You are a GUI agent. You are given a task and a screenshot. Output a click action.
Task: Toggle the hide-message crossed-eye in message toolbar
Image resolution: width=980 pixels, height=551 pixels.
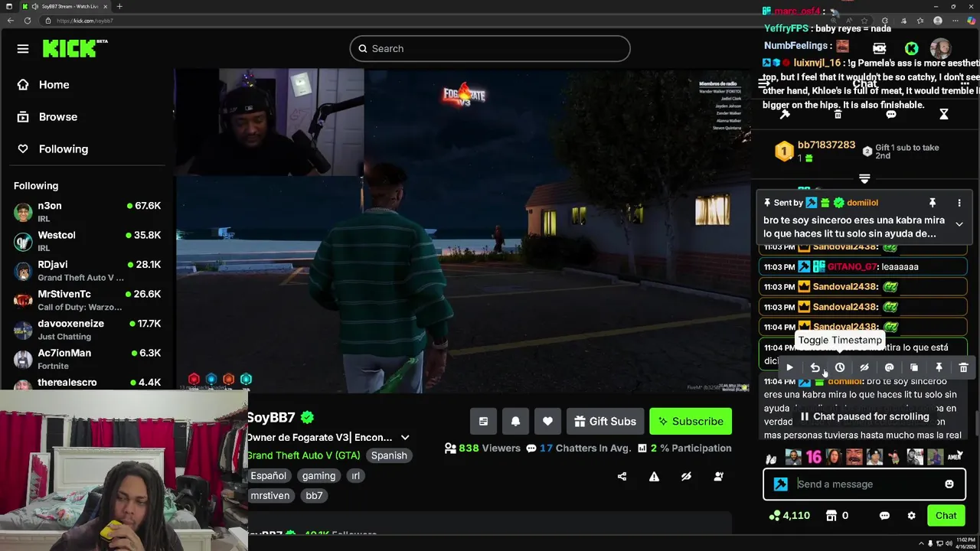coord(864,368)
